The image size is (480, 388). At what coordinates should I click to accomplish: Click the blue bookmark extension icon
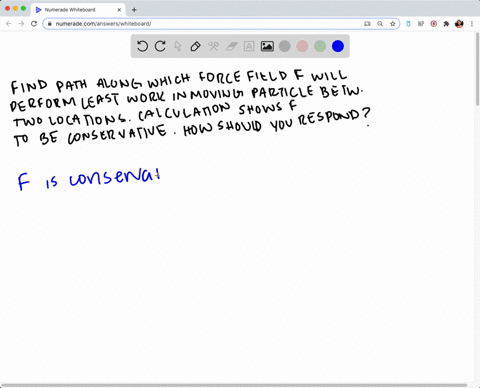(408, 24)
